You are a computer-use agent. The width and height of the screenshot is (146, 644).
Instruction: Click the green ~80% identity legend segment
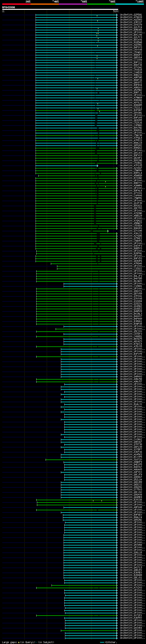point(101,4)
